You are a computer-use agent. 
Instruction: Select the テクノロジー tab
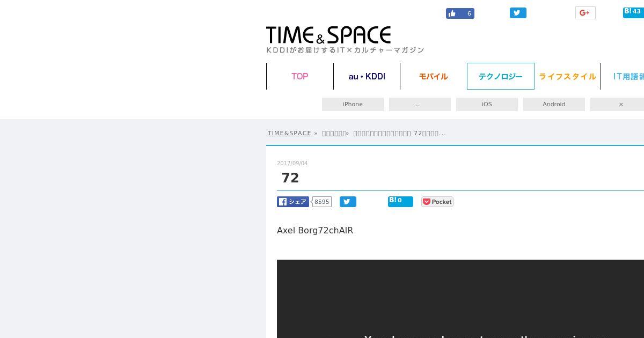[x=501, y=76]
